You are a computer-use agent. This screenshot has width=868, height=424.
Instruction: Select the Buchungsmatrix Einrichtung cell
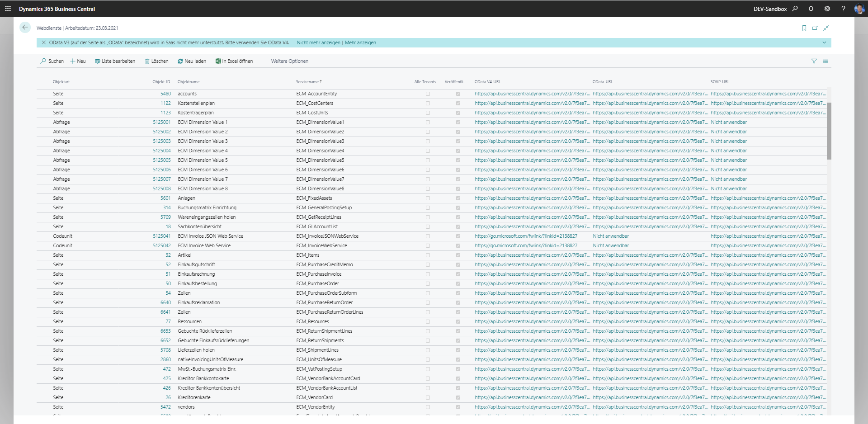click(x=207, y=207)
